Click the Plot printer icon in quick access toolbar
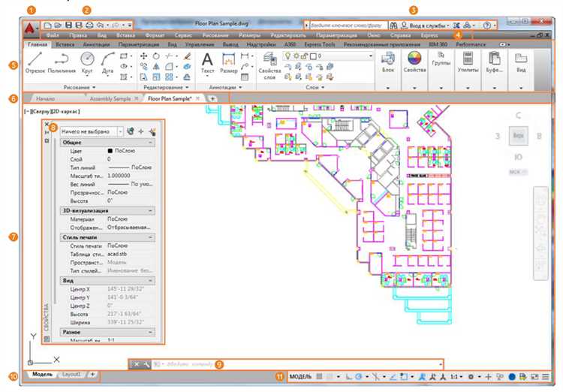 point(89,25)
